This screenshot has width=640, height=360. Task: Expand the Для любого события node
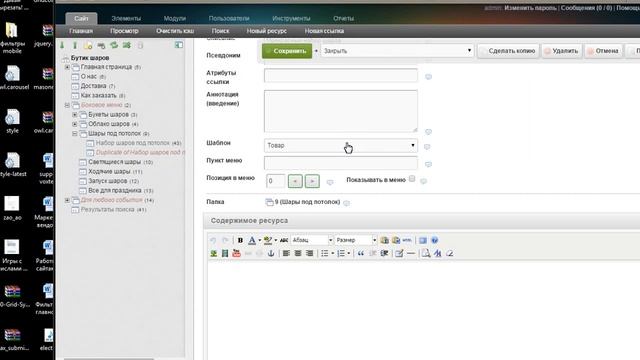(67, 200)
